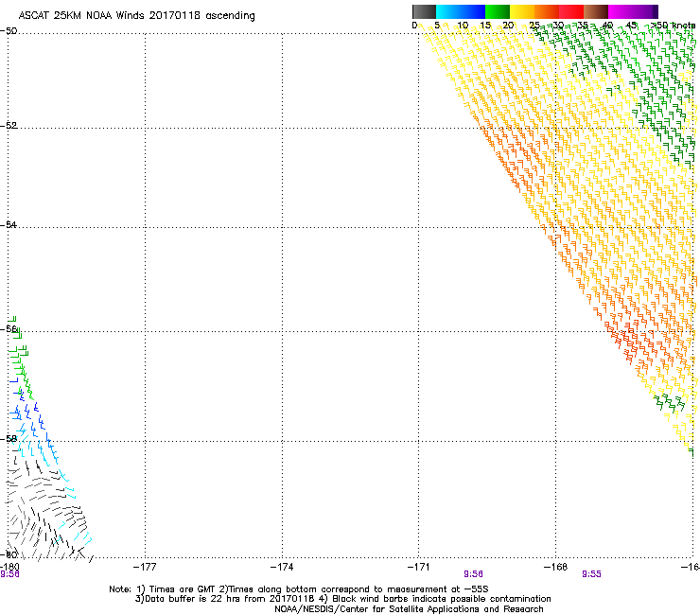700x615 pixels.
Task: Click the red 30-35 knots color bar segment
Action: pyautogui.click(x=571, y=11)
